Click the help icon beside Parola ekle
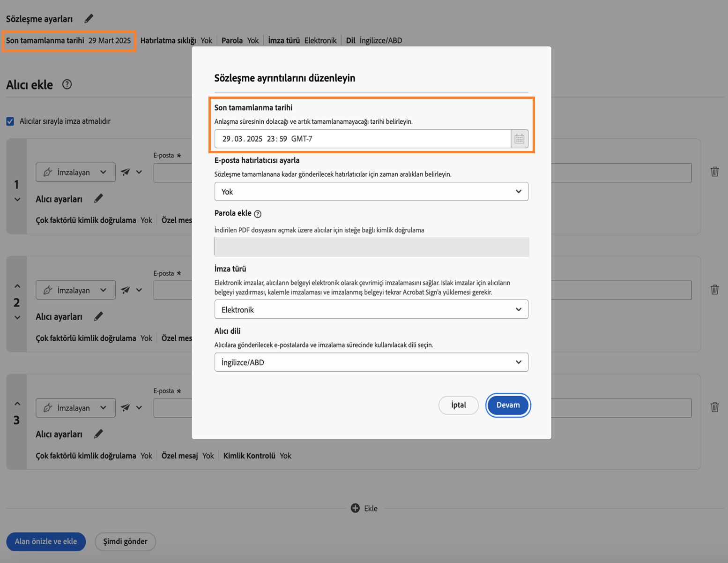Screen dimensions: 728x563 coord(258,214)
